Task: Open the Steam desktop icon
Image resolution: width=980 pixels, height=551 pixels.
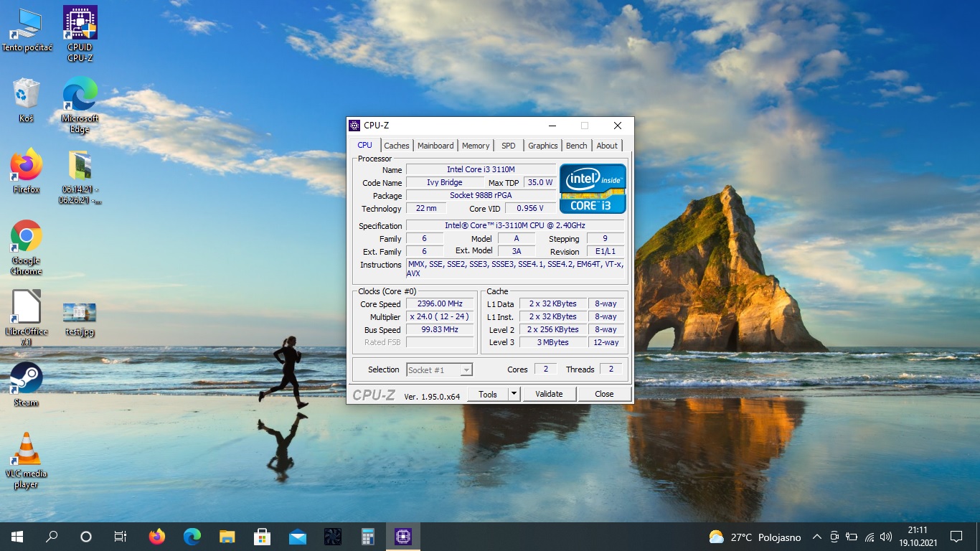Action: (x=26, y=379)
